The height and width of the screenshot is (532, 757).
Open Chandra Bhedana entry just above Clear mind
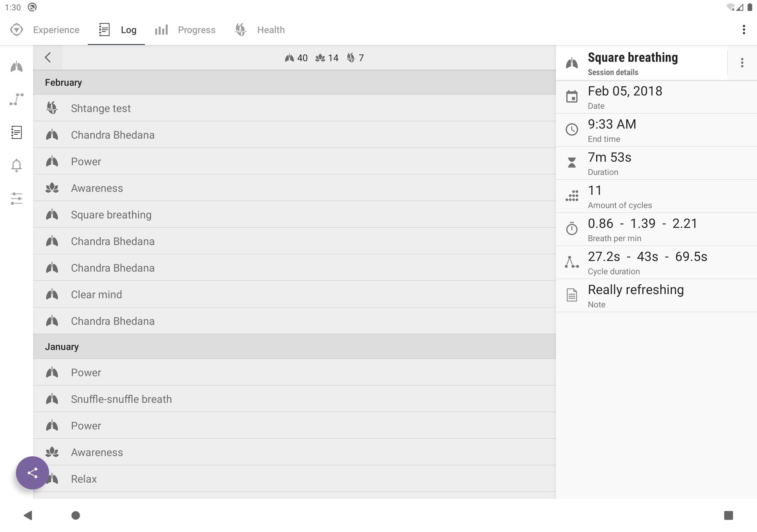[x=294, y=268]
